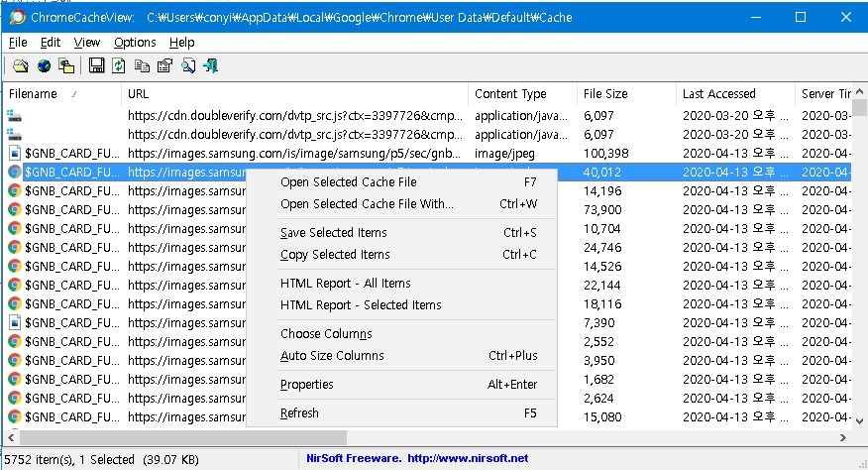The height and width of the screenshot is (470, 868).
Task: Click the status bar item count text
Action: pos(101,459)
